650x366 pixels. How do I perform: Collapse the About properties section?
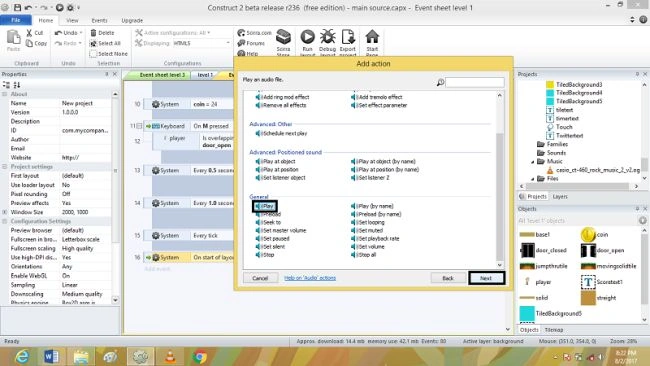[x=5, y=95]
